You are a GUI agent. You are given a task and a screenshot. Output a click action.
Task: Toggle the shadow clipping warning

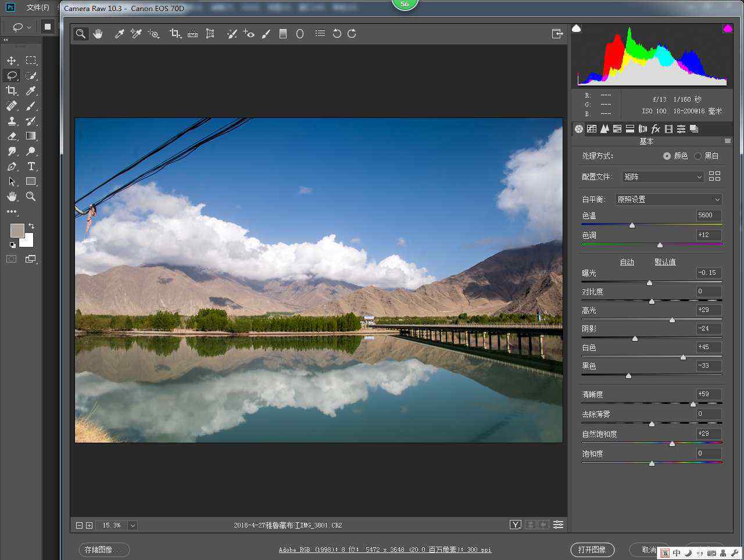577,28
